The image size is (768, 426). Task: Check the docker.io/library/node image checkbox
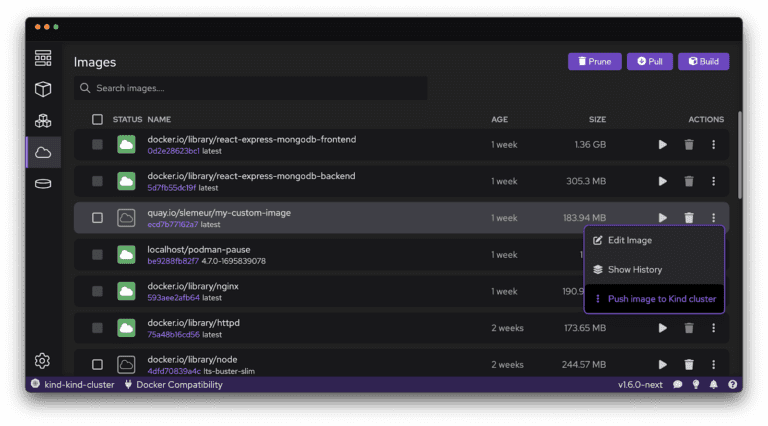[x=97, y=364]
